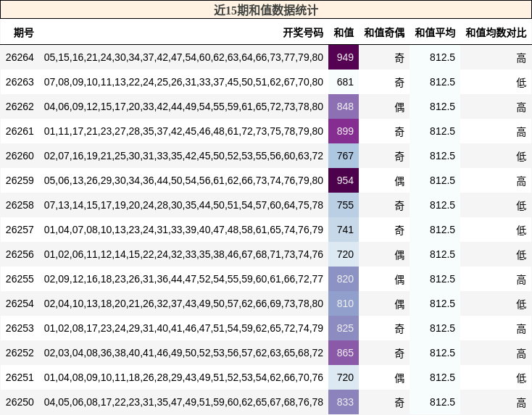Image resolution: width=532 pixels, height=415 pixels.
Task: Select period number 26261
Action: 20,131
